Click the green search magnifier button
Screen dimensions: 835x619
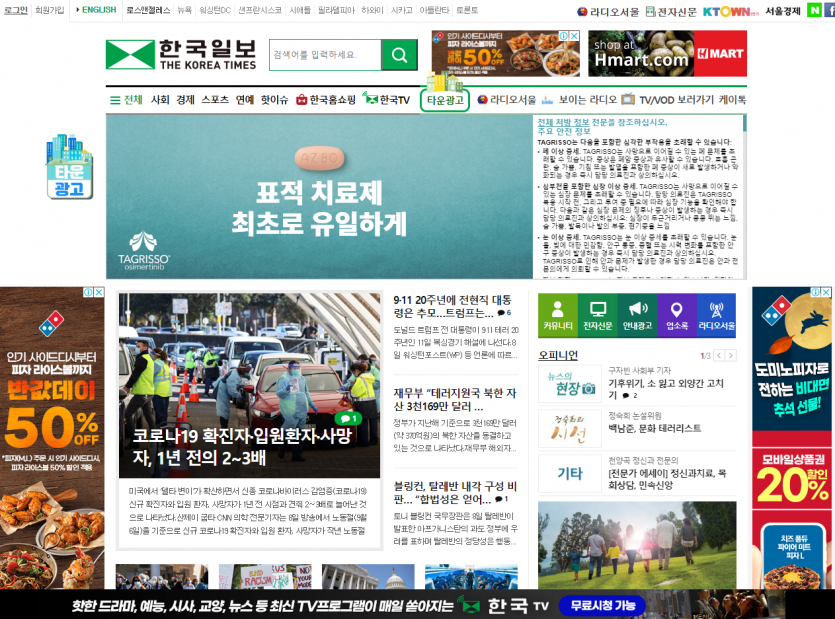point(399,54)
